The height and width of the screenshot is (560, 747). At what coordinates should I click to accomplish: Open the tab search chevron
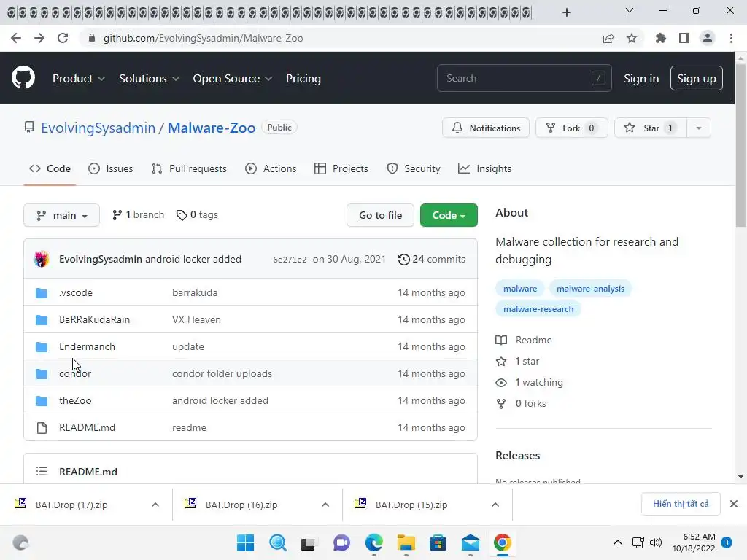tap(630, 10)
